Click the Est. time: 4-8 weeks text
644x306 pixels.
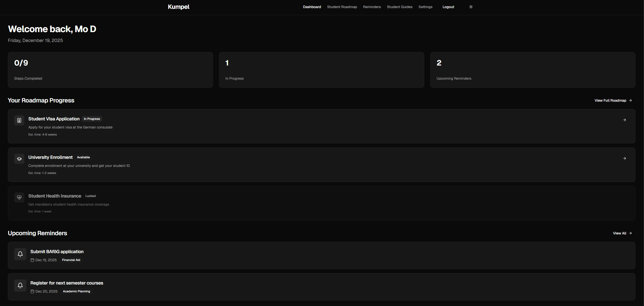[42, 135]
